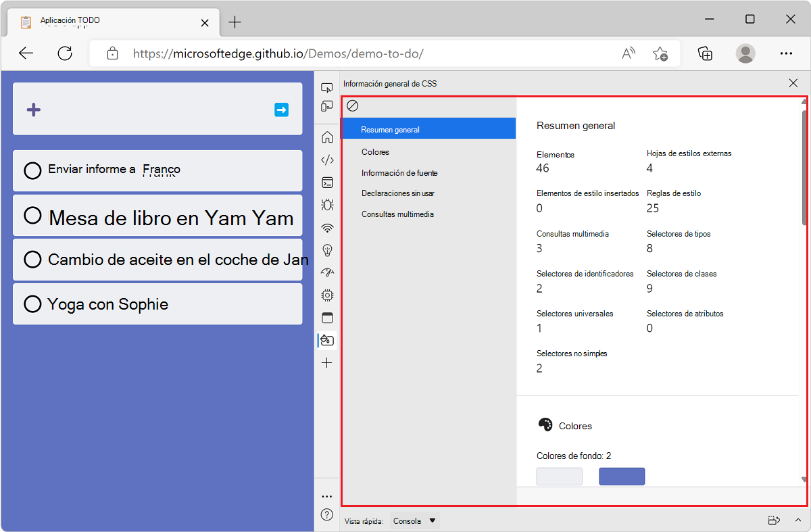Click the Elementos count 46
This screenshot has width=811, height=532.
coord(543,168)
